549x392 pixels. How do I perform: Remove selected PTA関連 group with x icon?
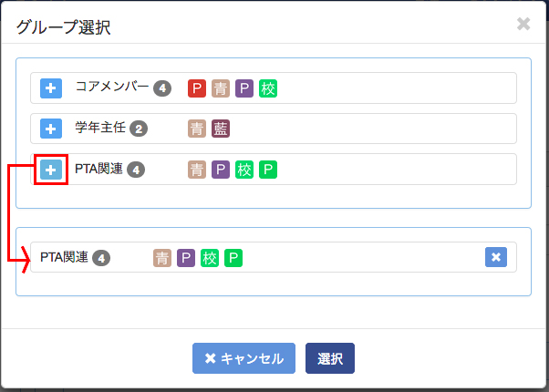496,257
